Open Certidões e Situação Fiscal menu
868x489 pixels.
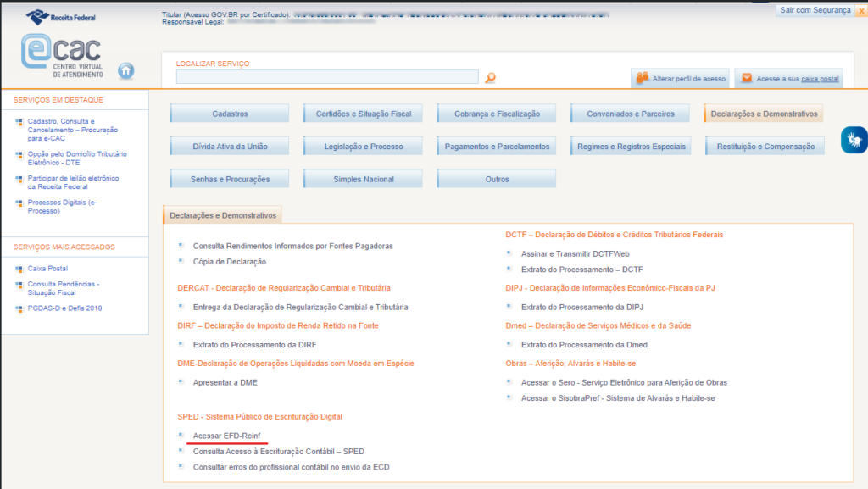(x=363, y=114)
